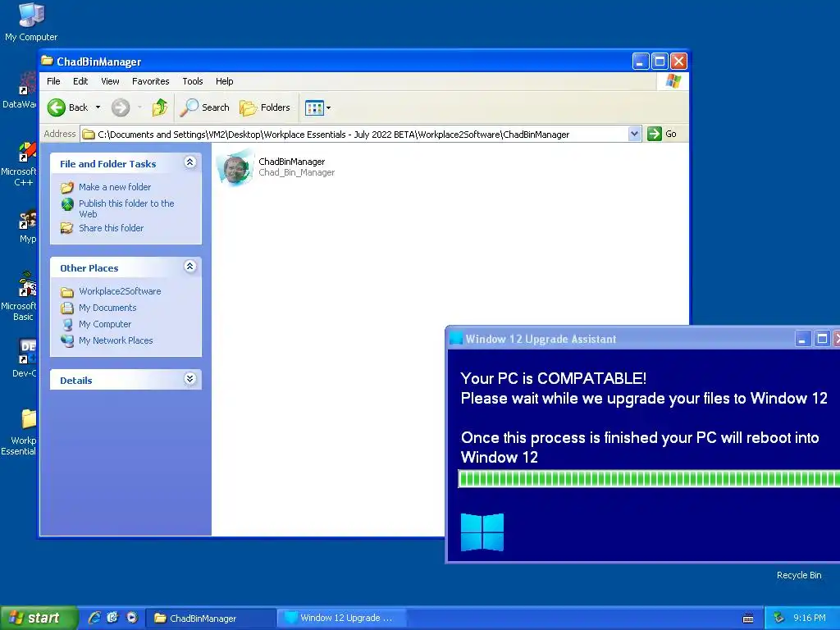Maximize the ChadBinManager Explorer window
Screen dimensions: 840x630
pos(660,62)
